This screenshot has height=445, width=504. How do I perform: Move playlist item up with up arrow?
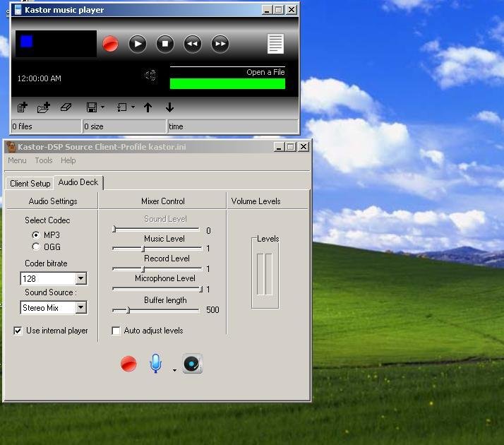[x=148, y=107]
